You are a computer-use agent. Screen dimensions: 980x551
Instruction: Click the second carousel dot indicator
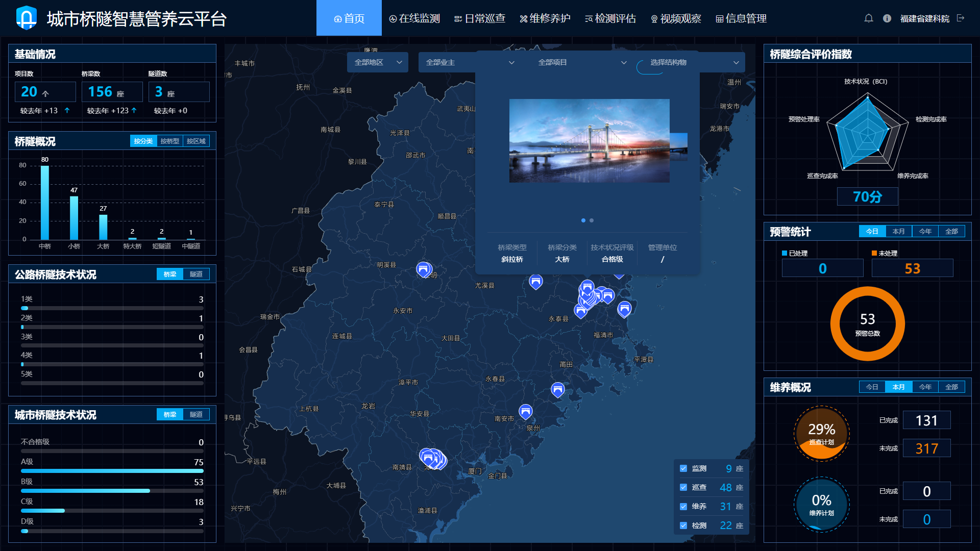coord(592,220)
